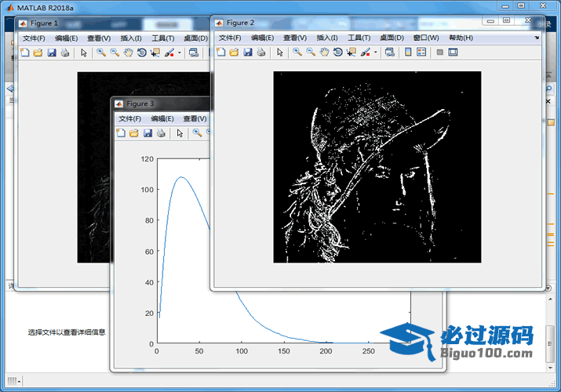Activate Zoom Out tool in Figure 1
The width and height of the screenshot is (561, 392).
(x=115, y=53)
